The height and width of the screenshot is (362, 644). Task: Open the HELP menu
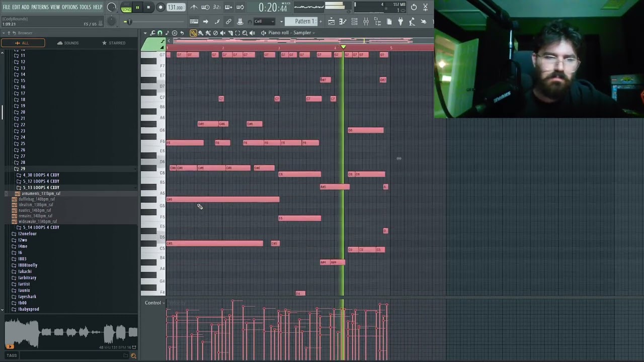98,7
